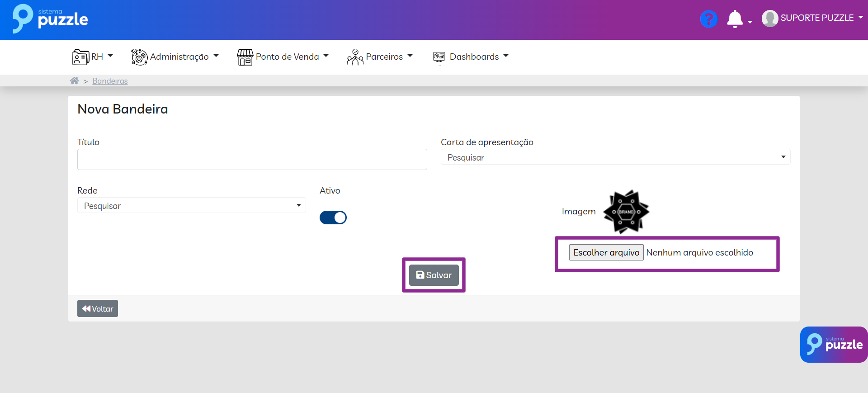Open the Administração menu
The image size is (868, 393).
click(x=175, y=57)
